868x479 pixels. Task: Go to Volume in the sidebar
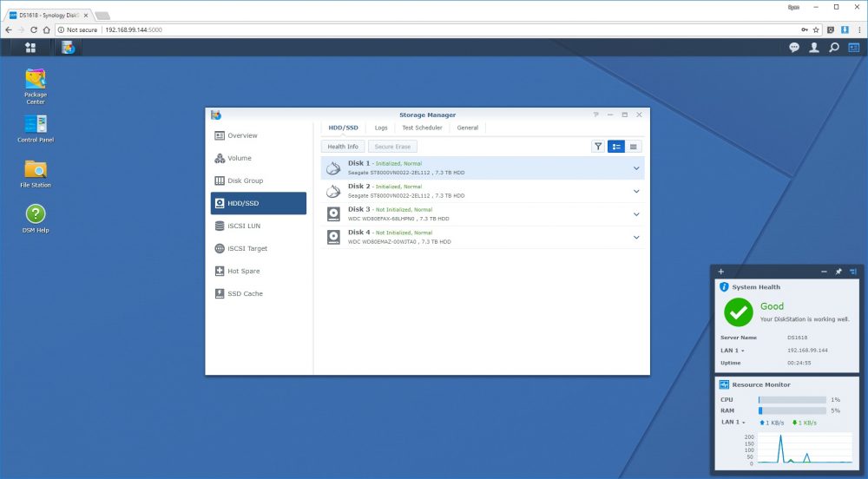point(259,158)
